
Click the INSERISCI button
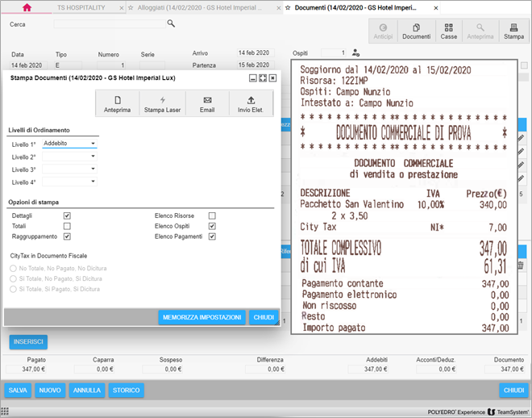(28, 341)
